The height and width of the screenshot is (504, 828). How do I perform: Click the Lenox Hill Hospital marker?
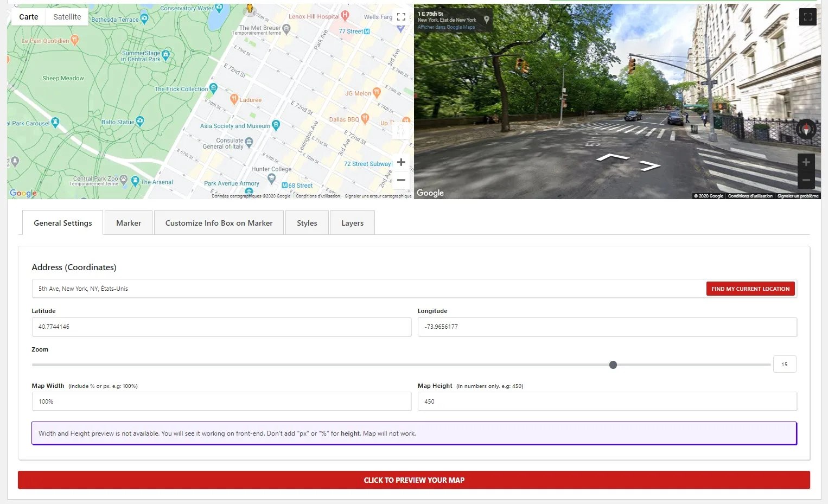coord(345,16)
